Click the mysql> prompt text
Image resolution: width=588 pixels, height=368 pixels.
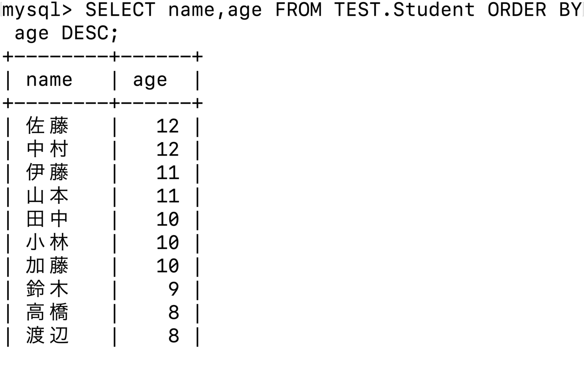pos(37,10)
